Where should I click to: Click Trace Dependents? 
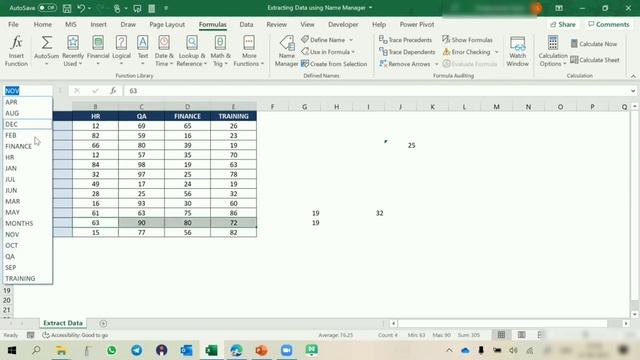coord(407,52)
